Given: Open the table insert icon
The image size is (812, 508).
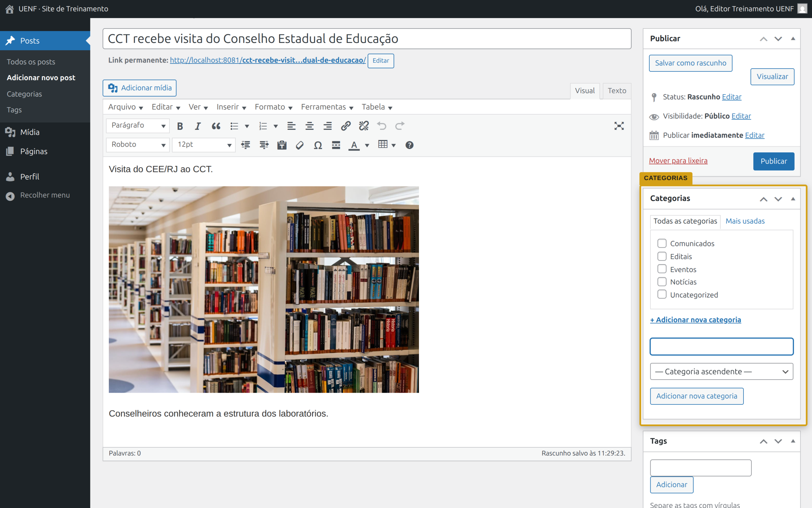Looking at the screenshot, I should pyautogui.click(x=383, y=144).
